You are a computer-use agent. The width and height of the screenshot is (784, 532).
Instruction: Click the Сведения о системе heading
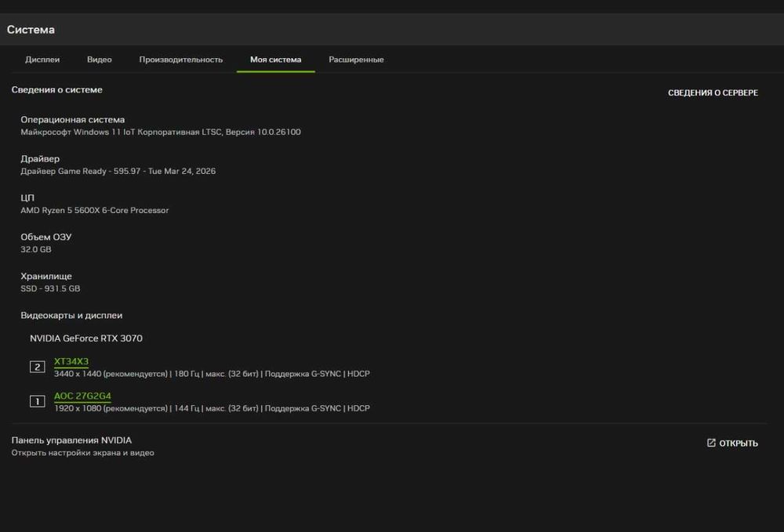(x=57, y=90)
